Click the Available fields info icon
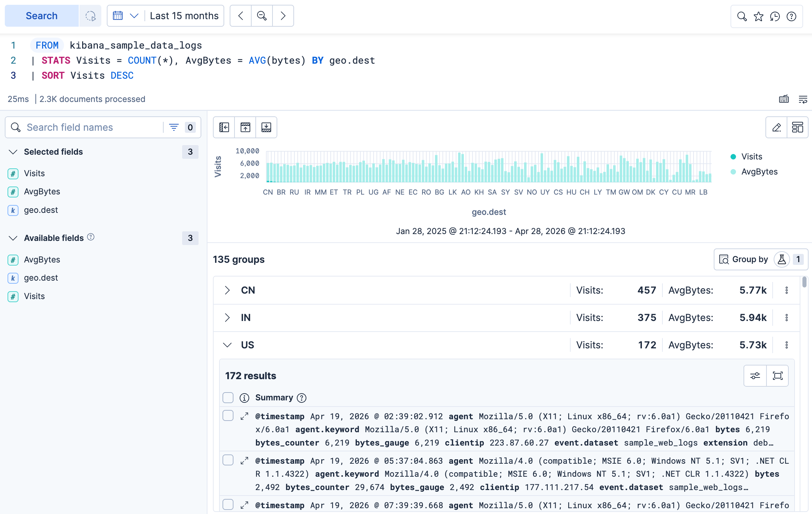This screenshot has height=514, width=812. [91, 237]
